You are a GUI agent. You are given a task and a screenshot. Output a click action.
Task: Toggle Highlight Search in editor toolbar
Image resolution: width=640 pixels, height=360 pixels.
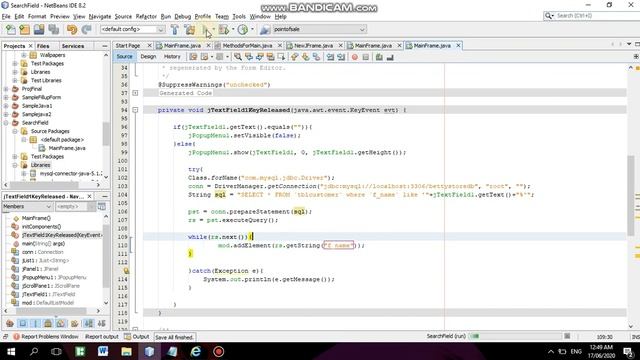[270, 57]
